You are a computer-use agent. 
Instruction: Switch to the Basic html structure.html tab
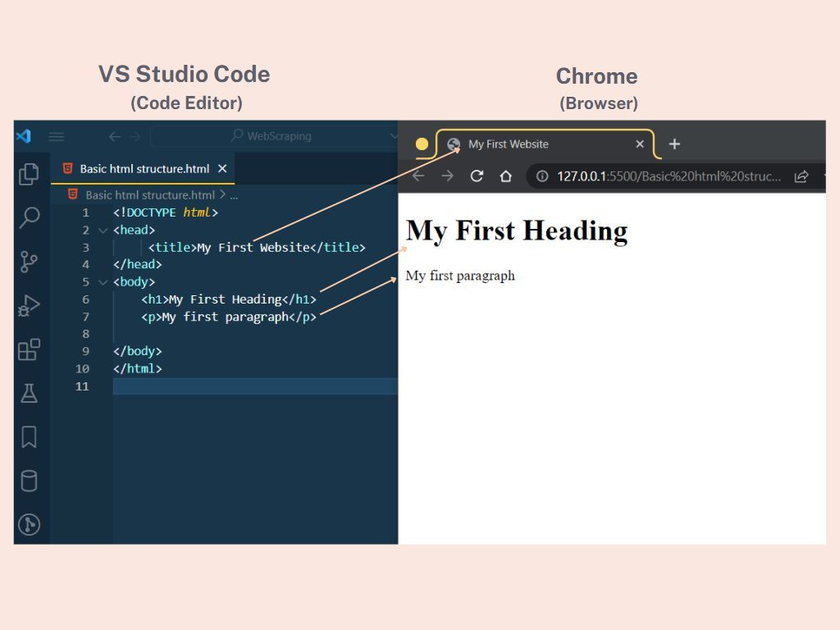click(144, 168)
